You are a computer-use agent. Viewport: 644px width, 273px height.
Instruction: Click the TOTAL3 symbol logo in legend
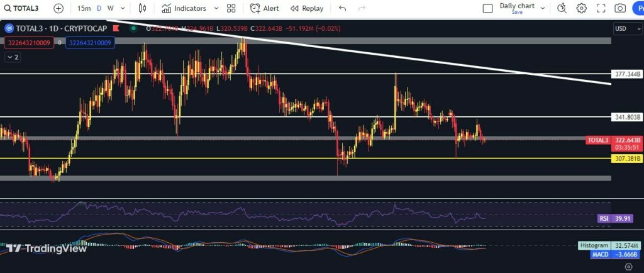(x=9, y=29)
